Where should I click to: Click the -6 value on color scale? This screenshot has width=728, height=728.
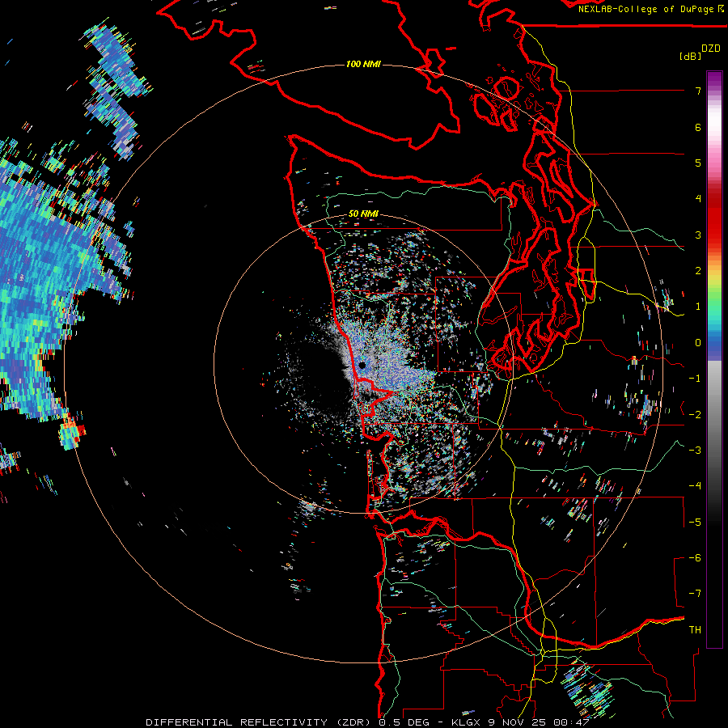[695, 558]
